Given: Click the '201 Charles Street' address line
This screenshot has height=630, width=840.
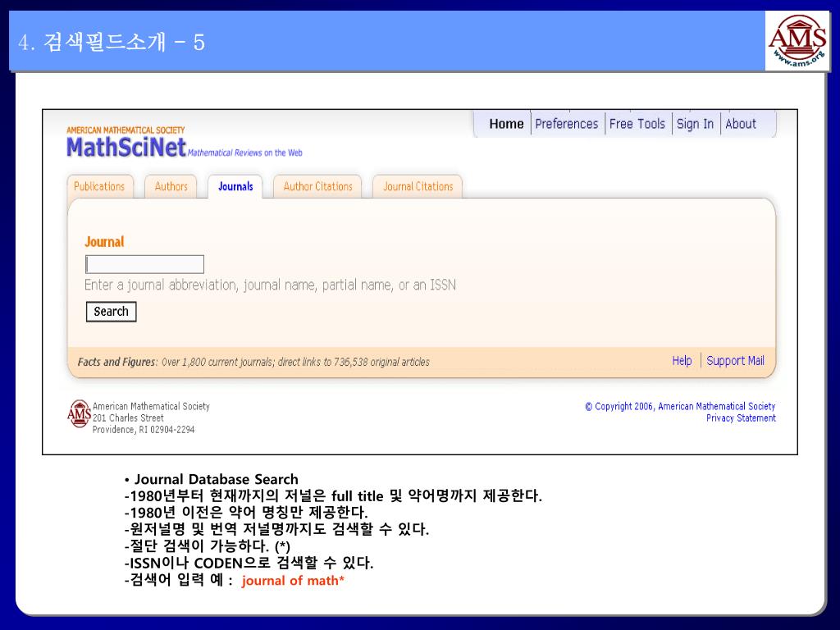Looking at the screenshot, I should pyautogui.click(x=128, y=418).
